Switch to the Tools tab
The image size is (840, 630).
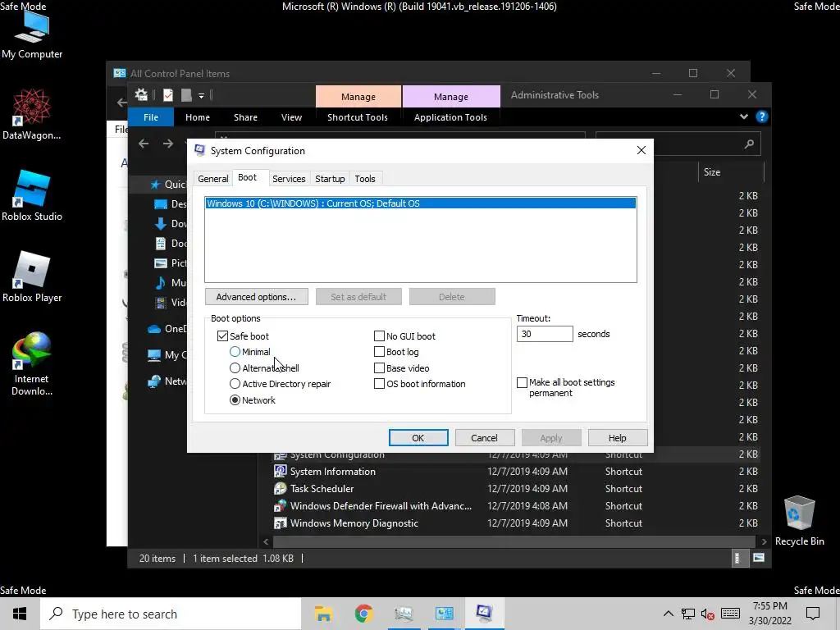[x=365, y=179]
